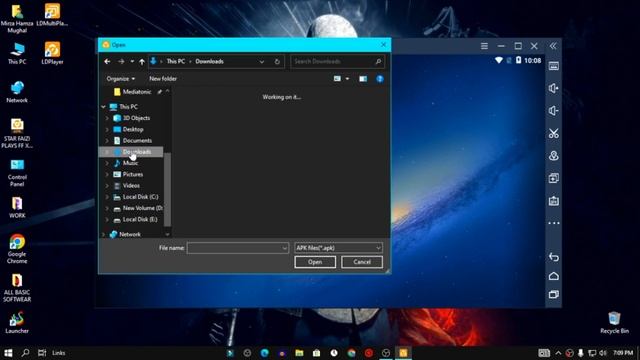This screenshot has height=360, width=640.
Task: Select Documents in navigation tree
Action: click(x=137, y=140)
